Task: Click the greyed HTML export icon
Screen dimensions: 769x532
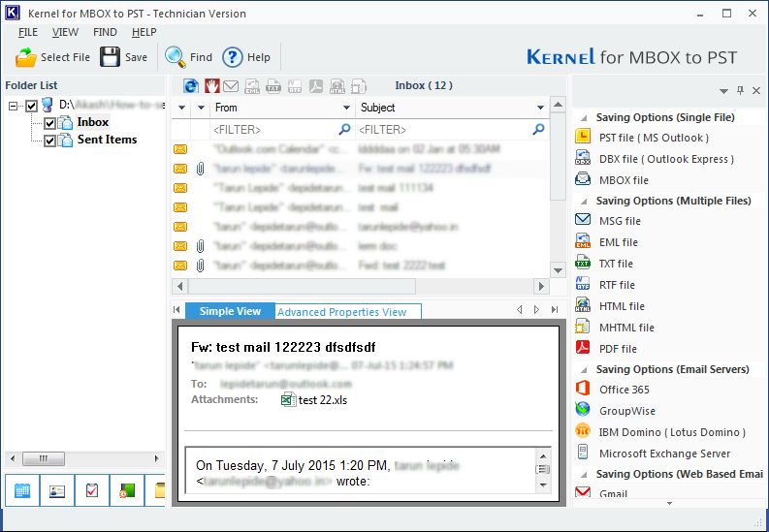Action: pyautogui.click(x=337, y=86)
